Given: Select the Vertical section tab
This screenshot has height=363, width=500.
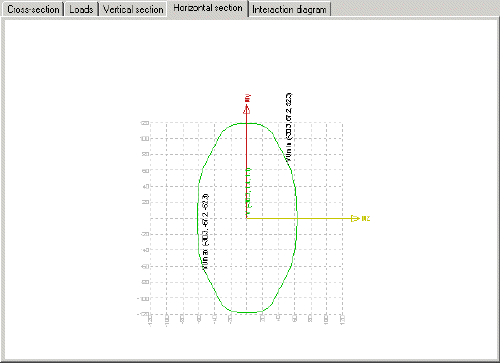Looking at the screenshot, I should tap(133, 9).
